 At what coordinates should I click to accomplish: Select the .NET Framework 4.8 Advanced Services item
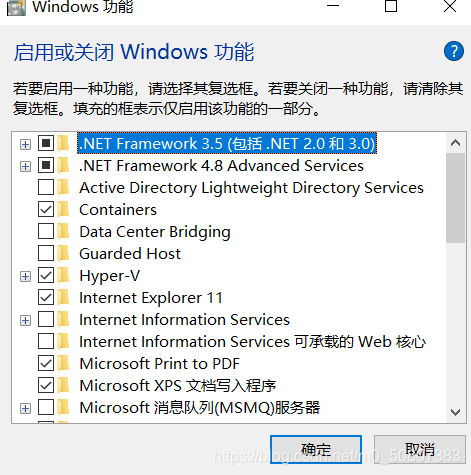coord(221,166)
